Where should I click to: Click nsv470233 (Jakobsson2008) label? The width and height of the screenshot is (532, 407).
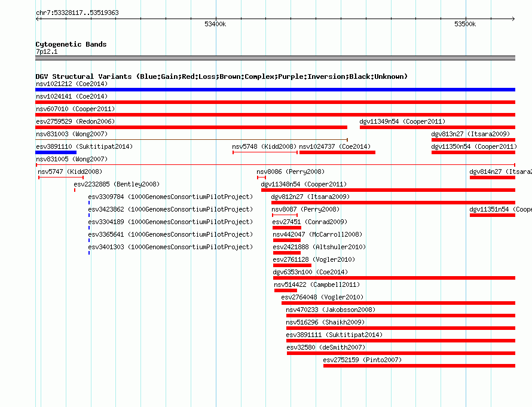point(331,310)
